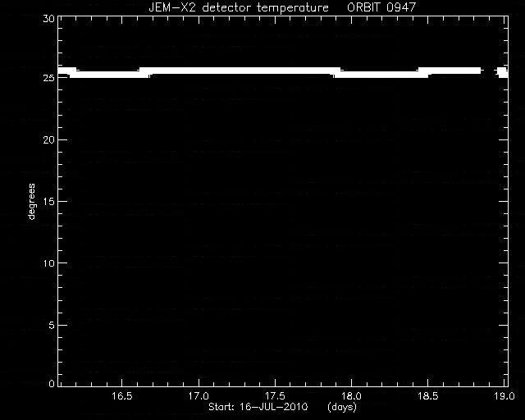Select the y-axis tick label 0
The height and width of the screenshot is (420, 525).
[51, 383]
